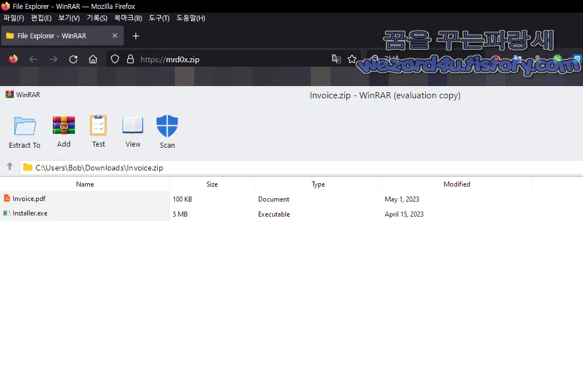Open the 도움말(H) menu

191,18
